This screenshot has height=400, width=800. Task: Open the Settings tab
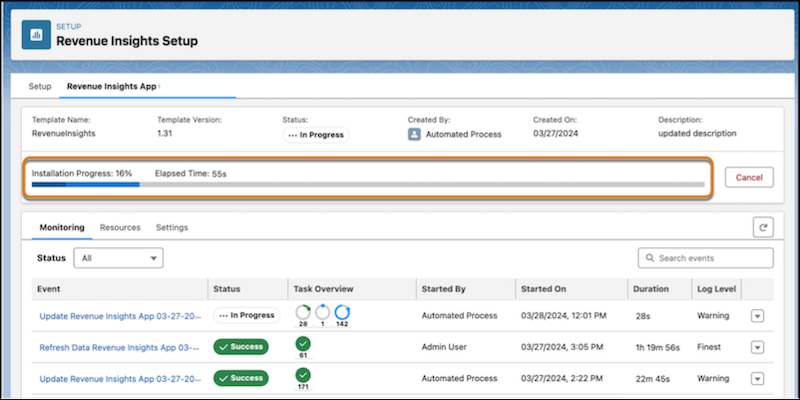(x=172, y=228)
